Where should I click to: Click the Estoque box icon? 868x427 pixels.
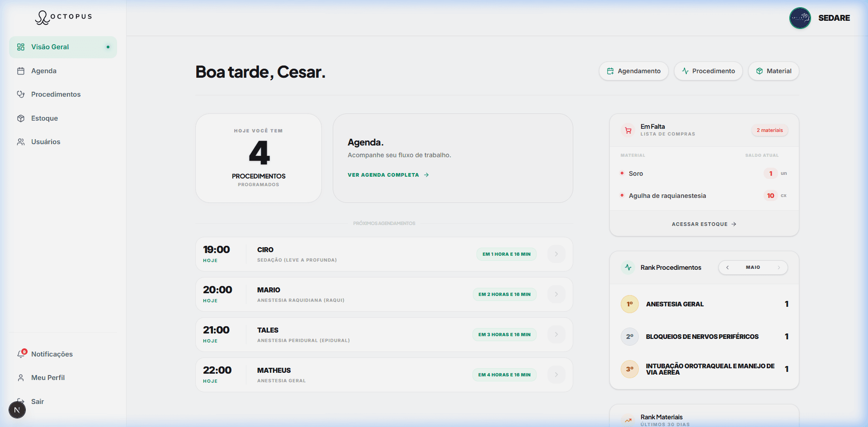click(x=21, y=118)
